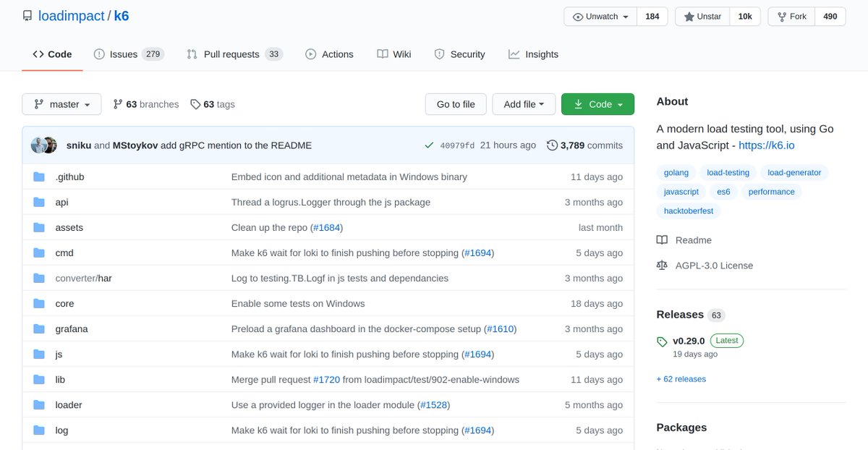This screenshot has width=868, height=450.
Task: Click the branch icon beside 63 branches
Action: 118,104
